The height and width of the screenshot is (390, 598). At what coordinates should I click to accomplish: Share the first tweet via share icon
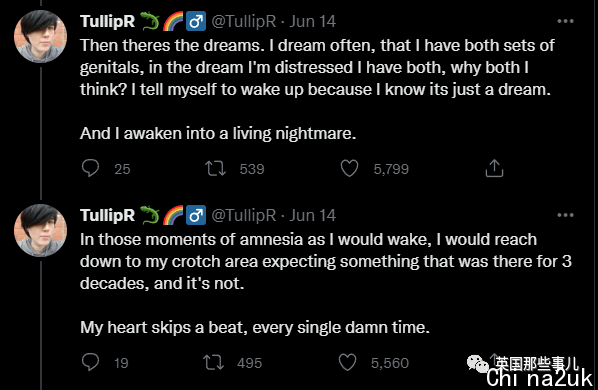coord(494,168)
